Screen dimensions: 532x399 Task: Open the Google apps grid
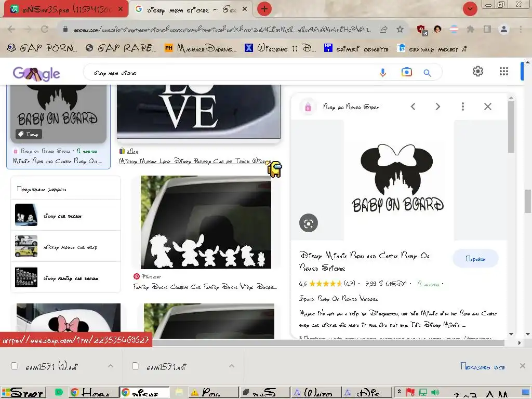point(504,71)
